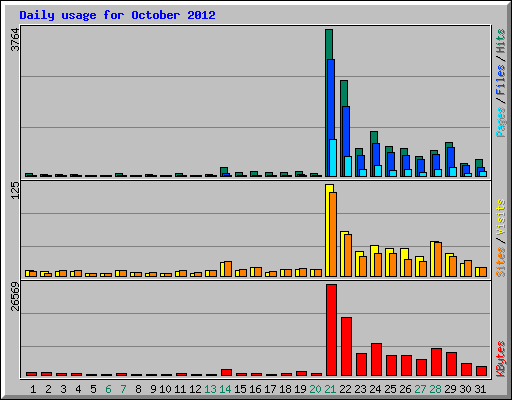Viewport: 512px width, 400px height.
Task: Click the Sites legend label
Action: [x=501, y=262]
